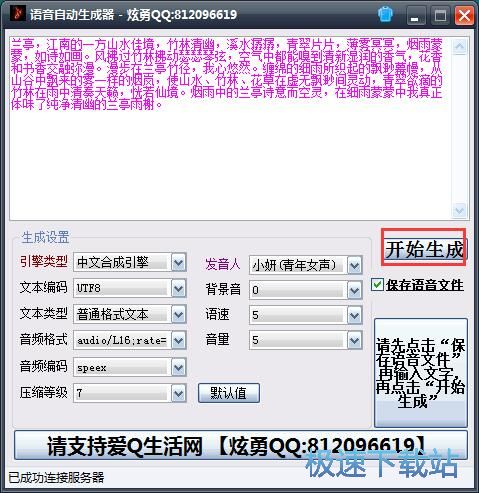Click the instructions button 请先点击保存语音文件

[x=421, y=373]
